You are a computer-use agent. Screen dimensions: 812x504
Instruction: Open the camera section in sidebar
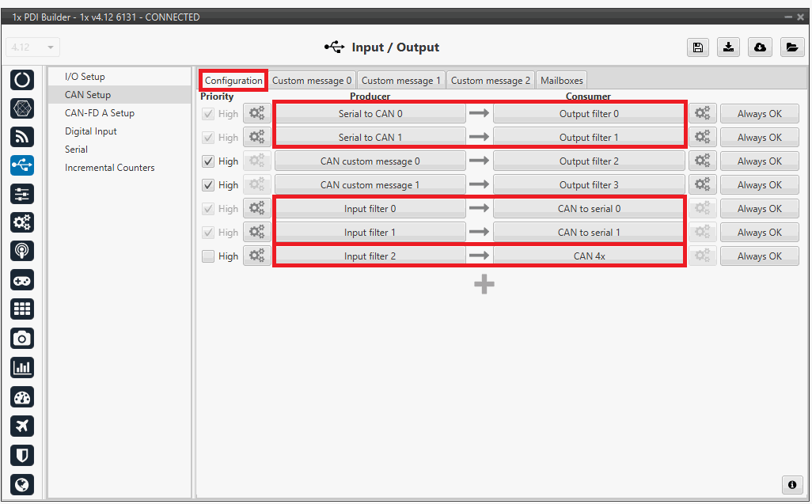[x=22, y=339]
